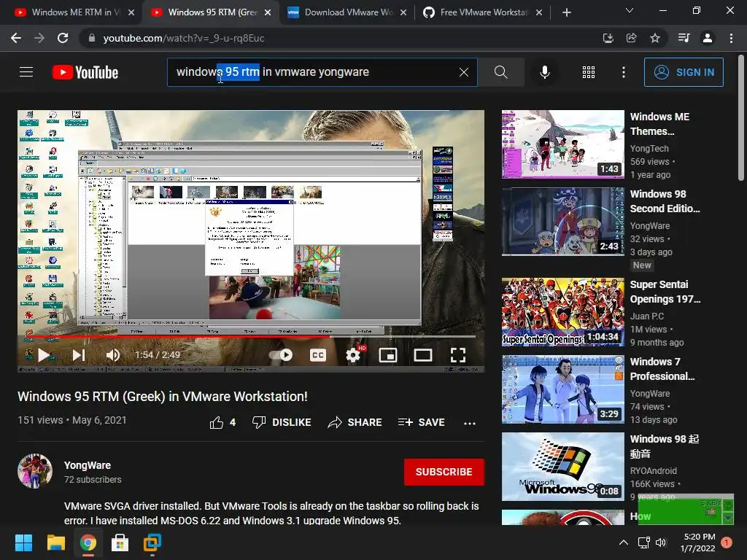
Task: Click the red SUBSCRIBE button
Action: coord(444,472)
